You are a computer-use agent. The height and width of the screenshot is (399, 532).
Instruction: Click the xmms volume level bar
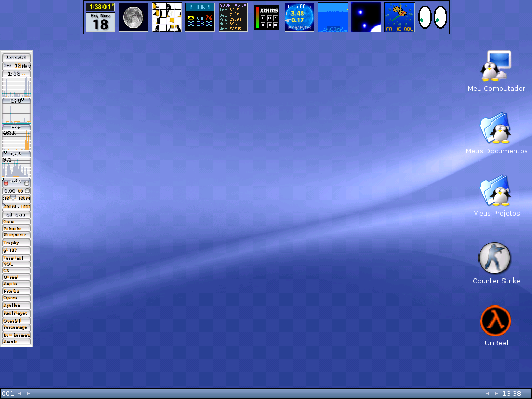[x=257, y=17]
